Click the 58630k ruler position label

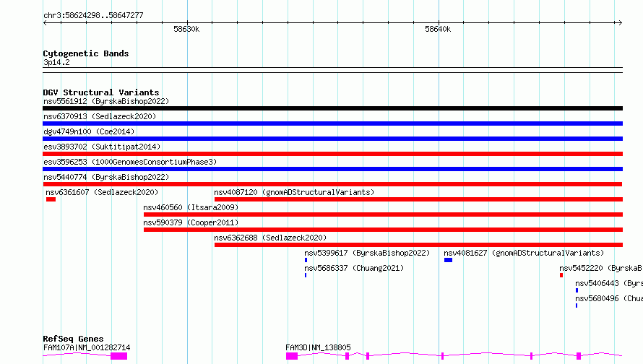coord(186,29)
